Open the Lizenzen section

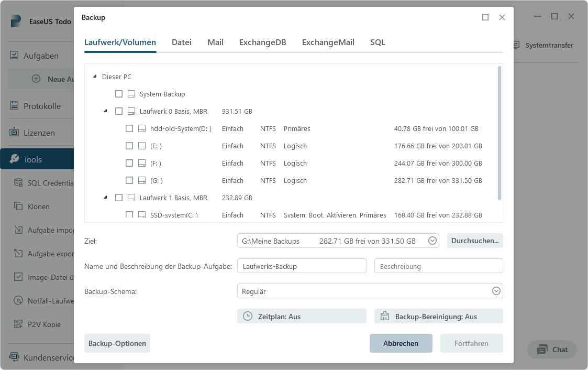pyautogui.click(x=37, y=132)
